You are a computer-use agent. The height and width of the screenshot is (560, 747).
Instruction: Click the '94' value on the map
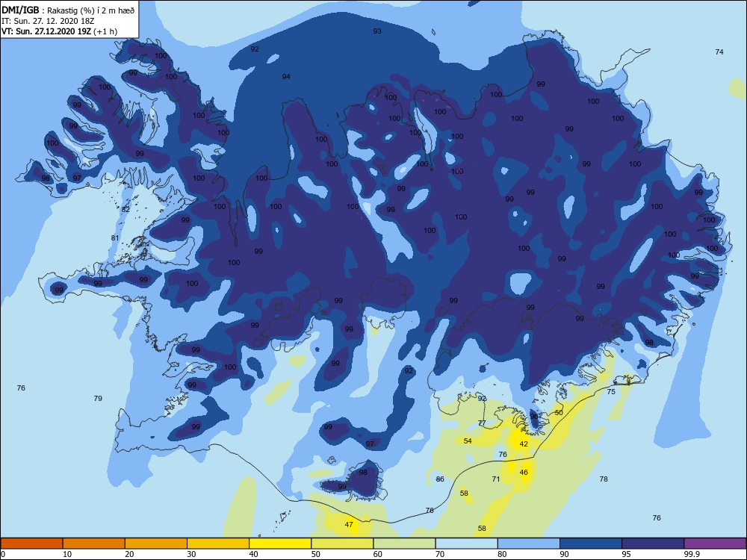tap(286, 77)
